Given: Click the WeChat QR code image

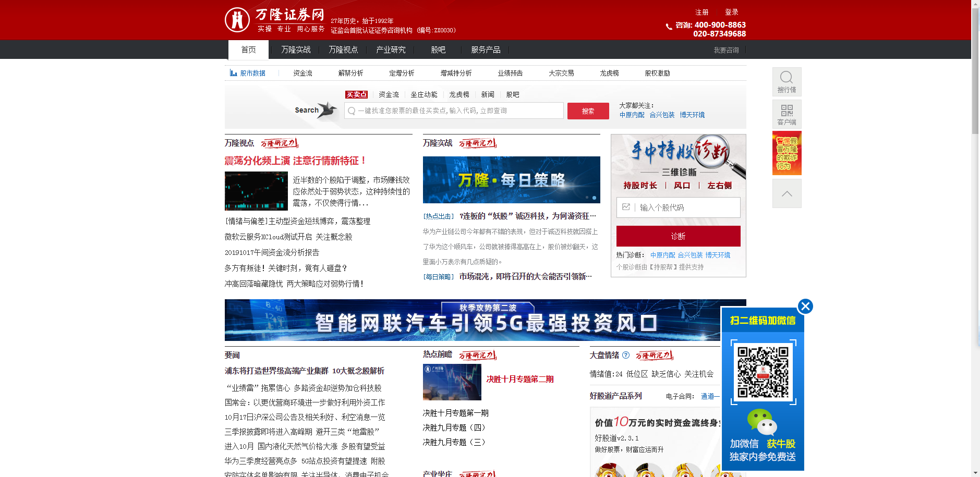Looking at the screenshot, I should 763,372.
